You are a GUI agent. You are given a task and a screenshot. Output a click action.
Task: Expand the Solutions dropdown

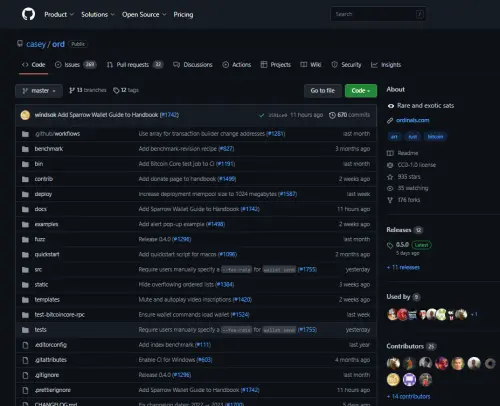click(98, 15)
